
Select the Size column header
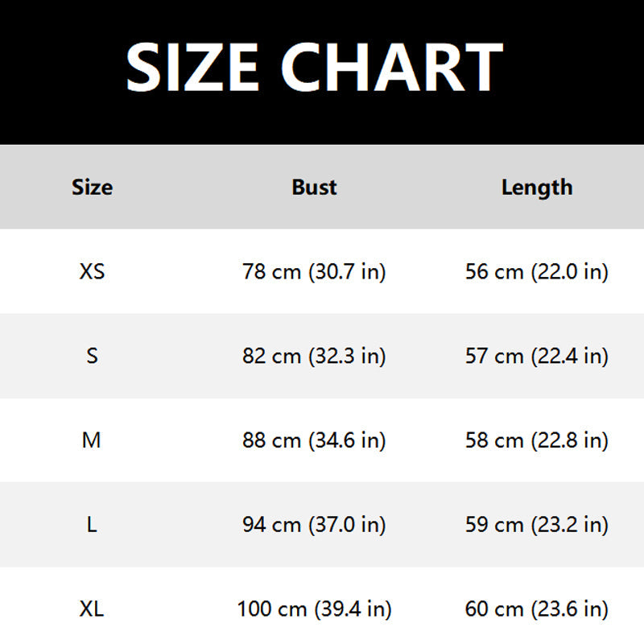click(x=92, y=188)
